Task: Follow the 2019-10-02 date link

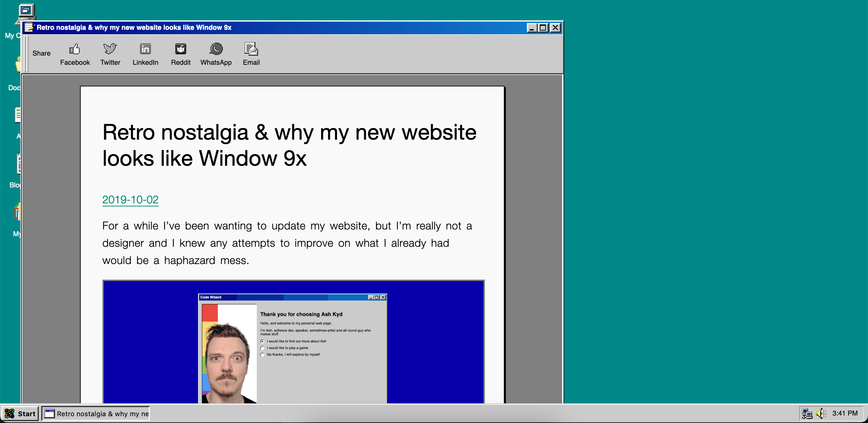Action: tap(130, 200)
